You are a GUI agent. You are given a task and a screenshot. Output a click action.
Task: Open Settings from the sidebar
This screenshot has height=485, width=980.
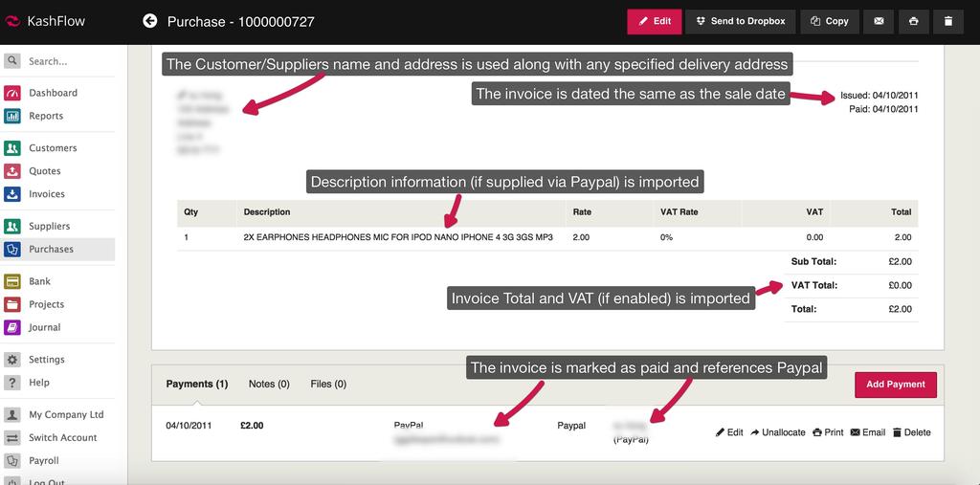pyautogui.click(x=46, y=360)
